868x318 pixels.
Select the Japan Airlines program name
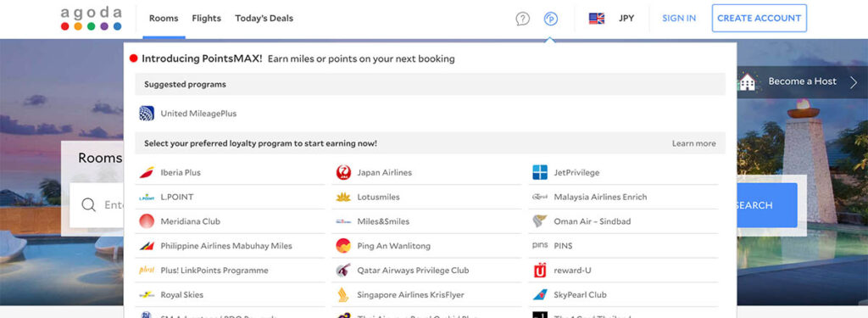pos(384,173)
